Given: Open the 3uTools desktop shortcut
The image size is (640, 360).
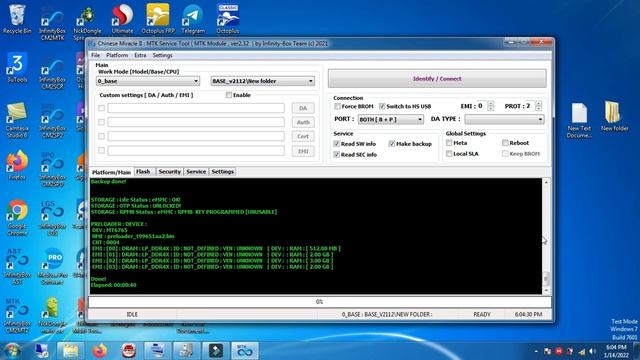Looking at the screenshot, I should [17, 68].
